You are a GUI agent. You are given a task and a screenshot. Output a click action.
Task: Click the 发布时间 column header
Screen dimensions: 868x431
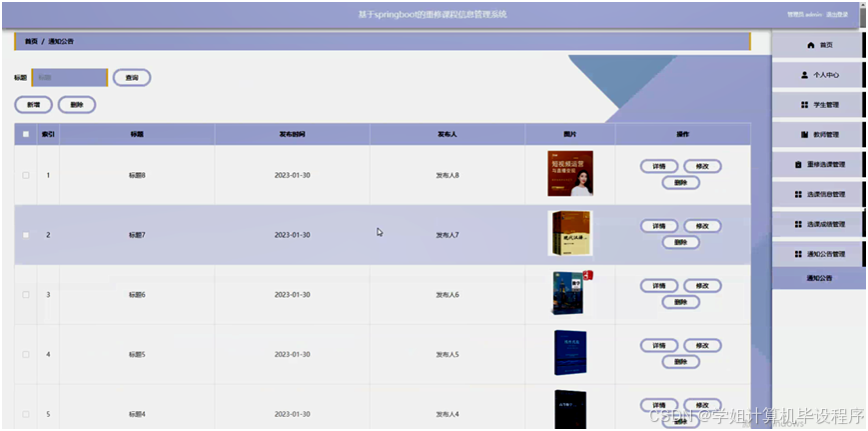coord(293,134)
